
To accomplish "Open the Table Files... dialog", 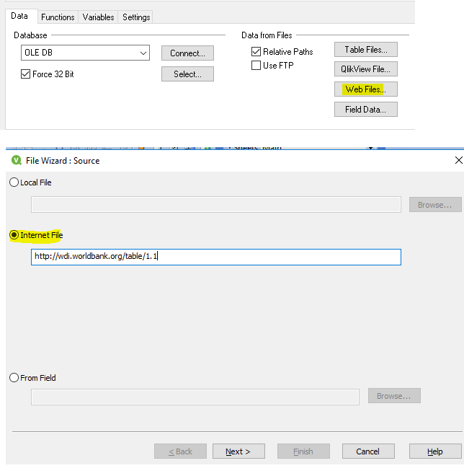I will point(365,50).
